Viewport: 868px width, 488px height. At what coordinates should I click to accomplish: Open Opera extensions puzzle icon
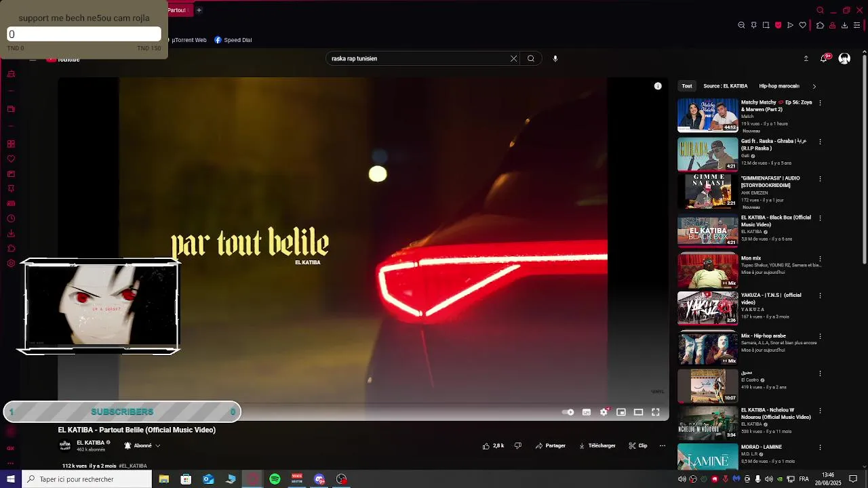click(x=820, y=25)
